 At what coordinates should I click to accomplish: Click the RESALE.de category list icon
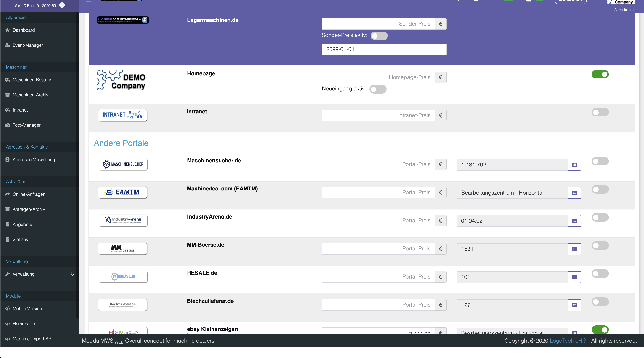point(574,277)
